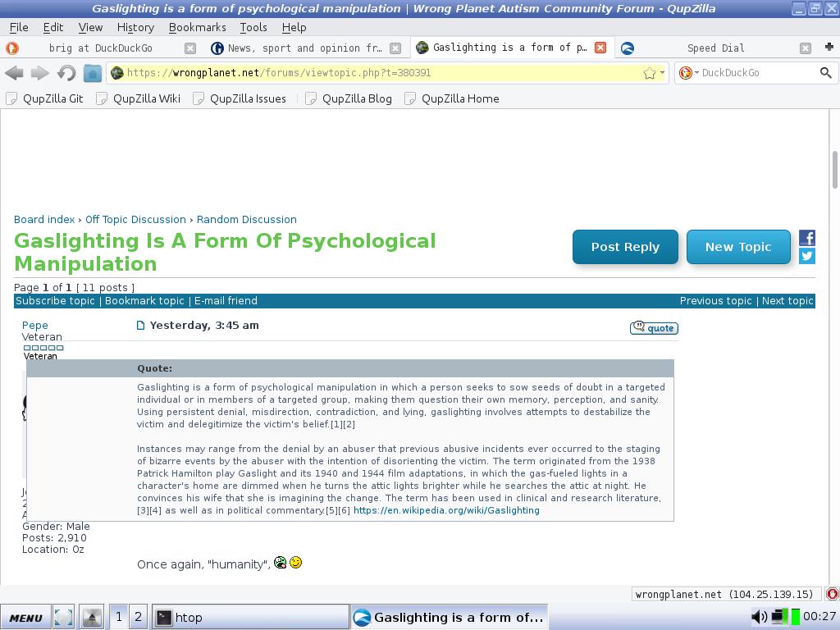The width and height of the screenshot is (840, 630).
Task: Open the QupZilla Git bookmark
Action: tap(45, 98)
